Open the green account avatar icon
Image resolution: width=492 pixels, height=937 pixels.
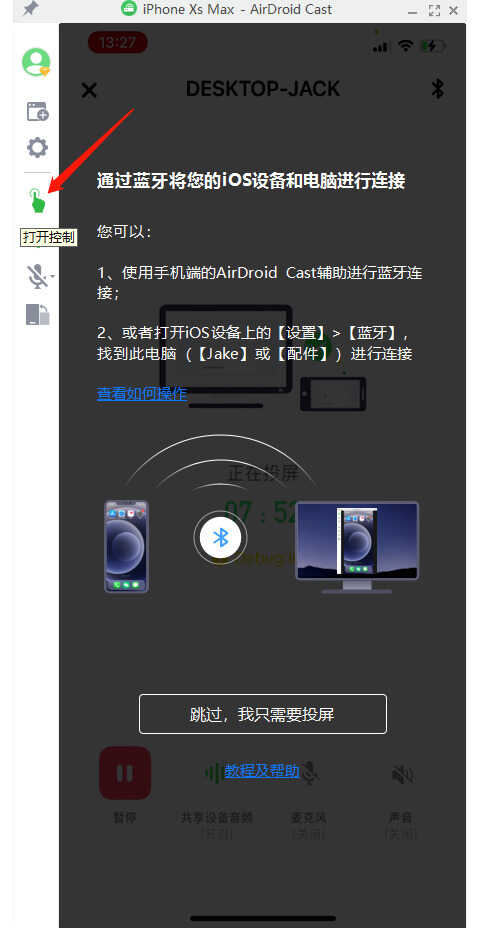click(x=36, y=62)
